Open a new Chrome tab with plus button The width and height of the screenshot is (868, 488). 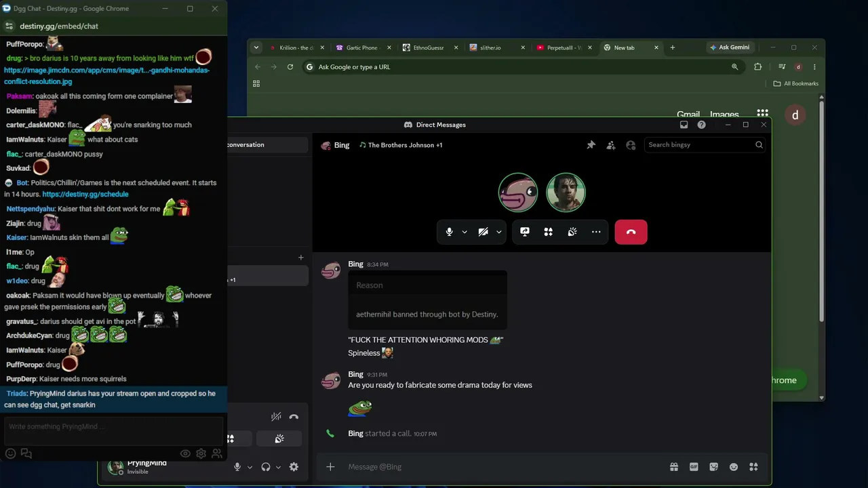(673, 47)
